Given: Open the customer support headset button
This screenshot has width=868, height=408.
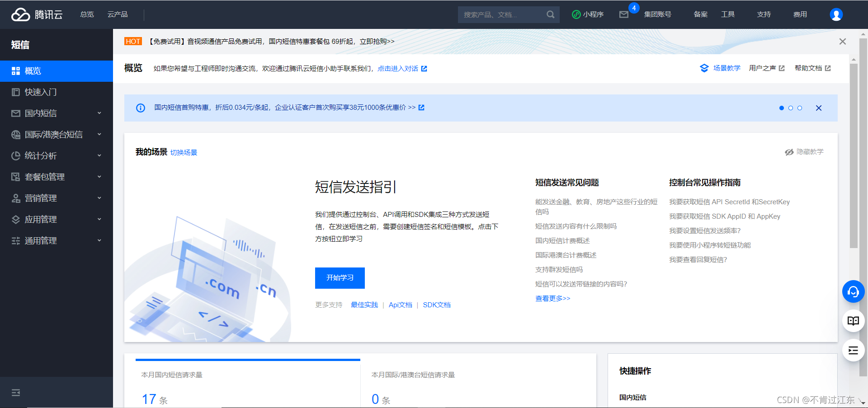Looking at the screenshot, I should [853, 292].
